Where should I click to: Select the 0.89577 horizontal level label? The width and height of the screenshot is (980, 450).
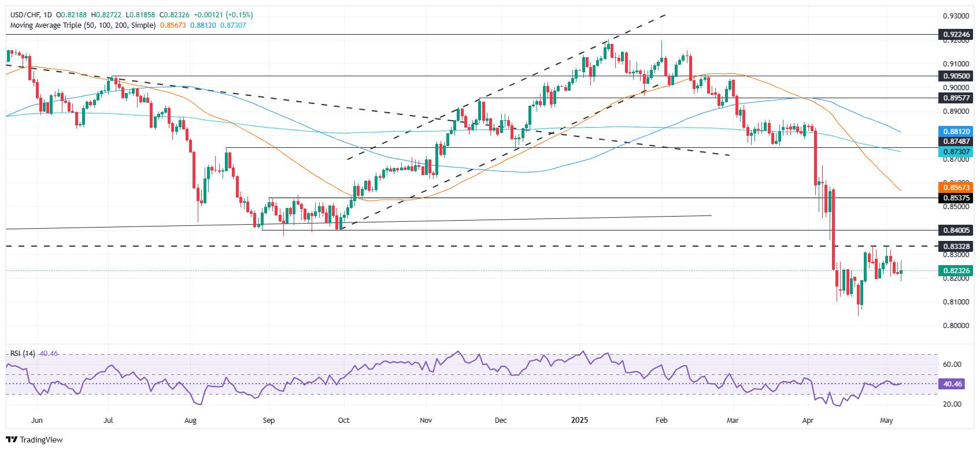tap(956, 98)
